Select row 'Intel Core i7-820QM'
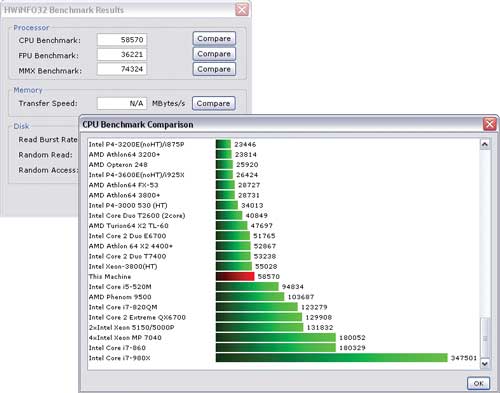Image resolution: width=500 pixels, height=393 pixels. (283, 307)
